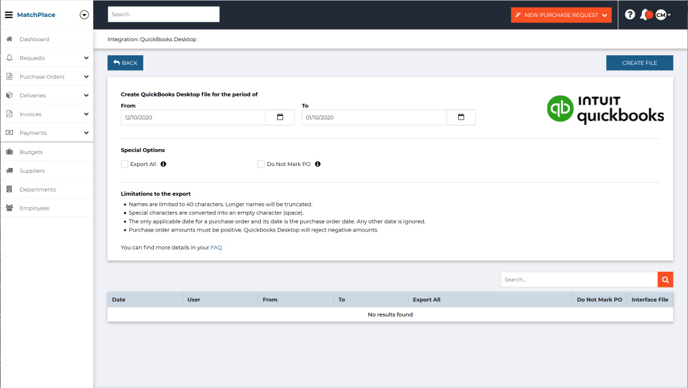Open Employees in the sidebar

pyautogui.click(x=34, y=208)
